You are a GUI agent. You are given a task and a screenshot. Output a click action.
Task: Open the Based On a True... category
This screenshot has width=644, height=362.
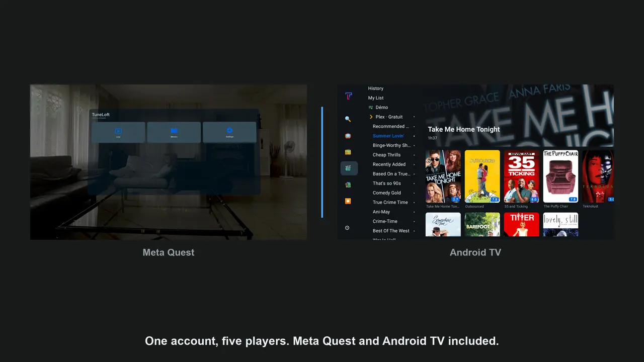pyautogui.click(x=391, y=174)
